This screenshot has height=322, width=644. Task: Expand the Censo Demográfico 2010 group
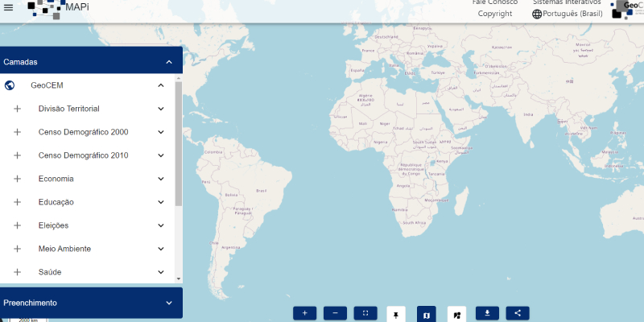(x=161, y=155)
